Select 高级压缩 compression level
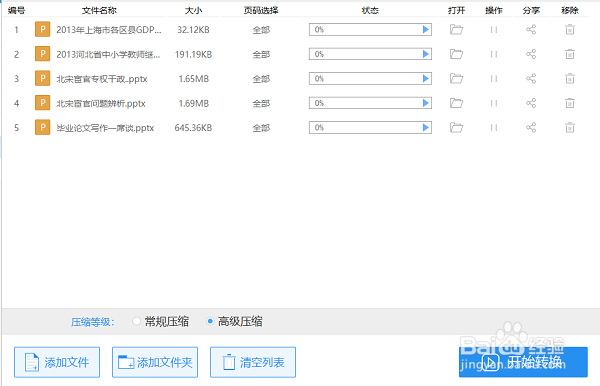Viewport: 600px width, 386px height. tap(210, 321)
